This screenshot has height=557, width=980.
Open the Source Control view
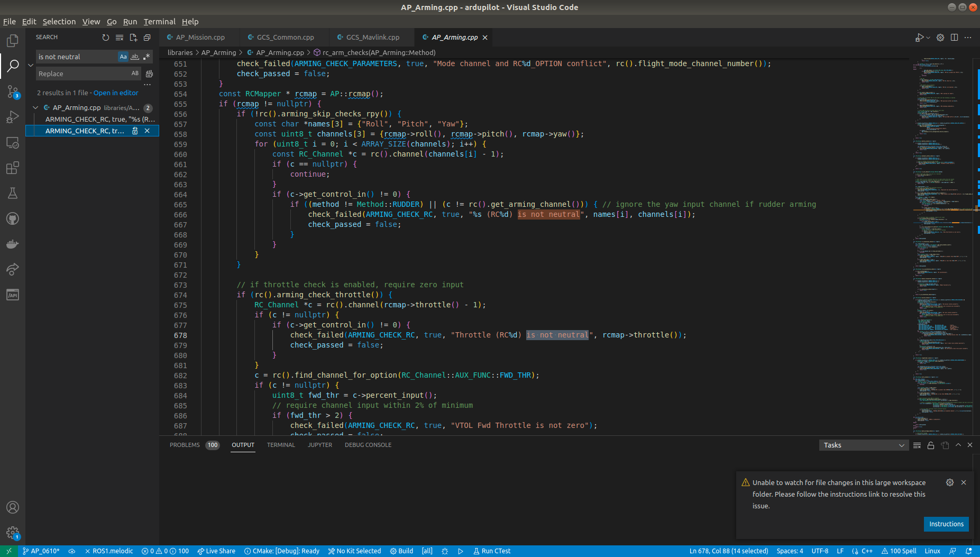tap(13, 92)
